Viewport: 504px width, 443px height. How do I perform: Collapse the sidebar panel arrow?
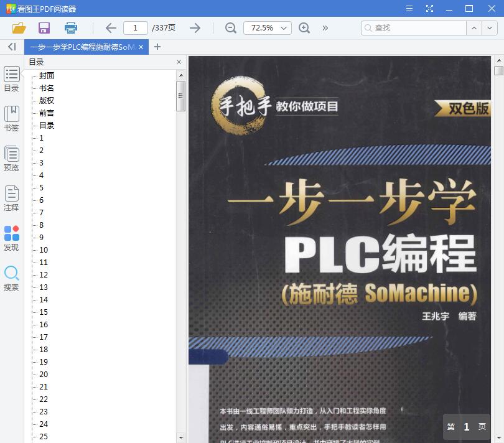(12, 47)
